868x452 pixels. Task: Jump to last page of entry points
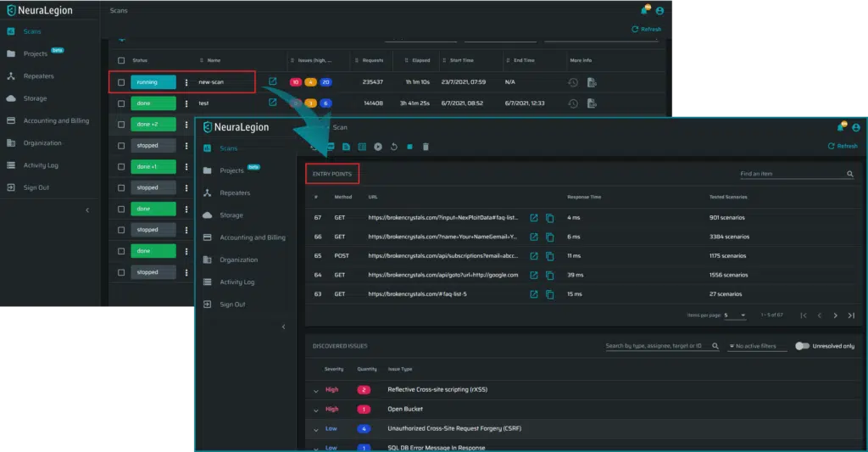(x=851, y=315)
